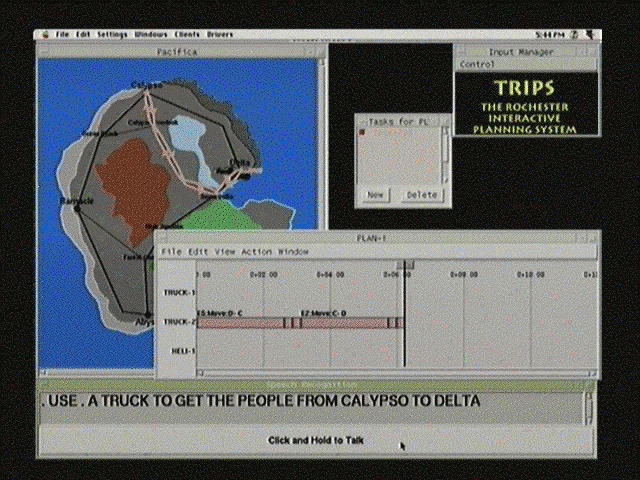Viewport: 640px width, 480px height.
Task: Select the TRUCK-2 row label
Action: tap(179, 322)
